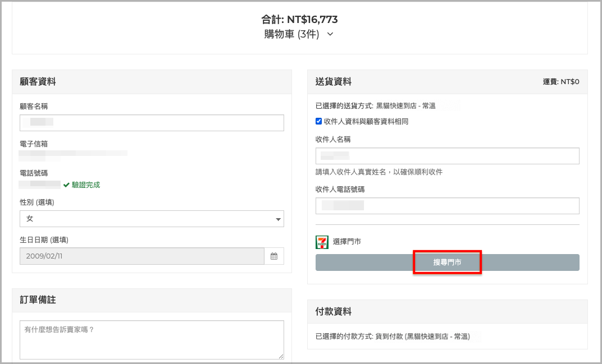
Task: Click the 購物車 (3件) text
Action: coord(291,34)
